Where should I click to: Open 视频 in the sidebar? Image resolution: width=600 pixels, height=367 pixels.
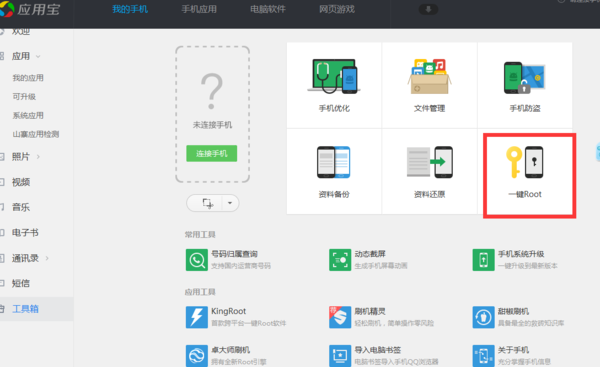[21, 182]
